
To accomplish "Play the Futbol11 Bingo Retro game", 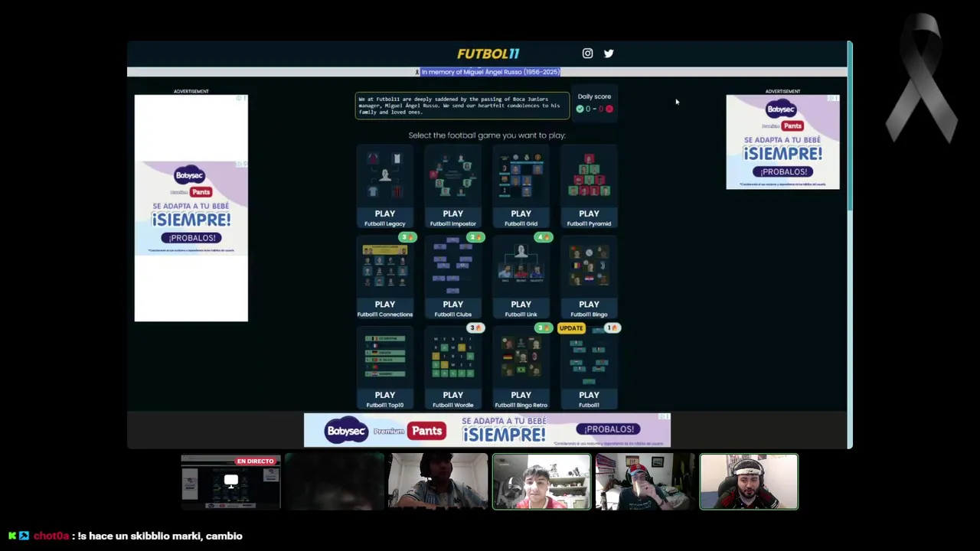I will [521, 368].
